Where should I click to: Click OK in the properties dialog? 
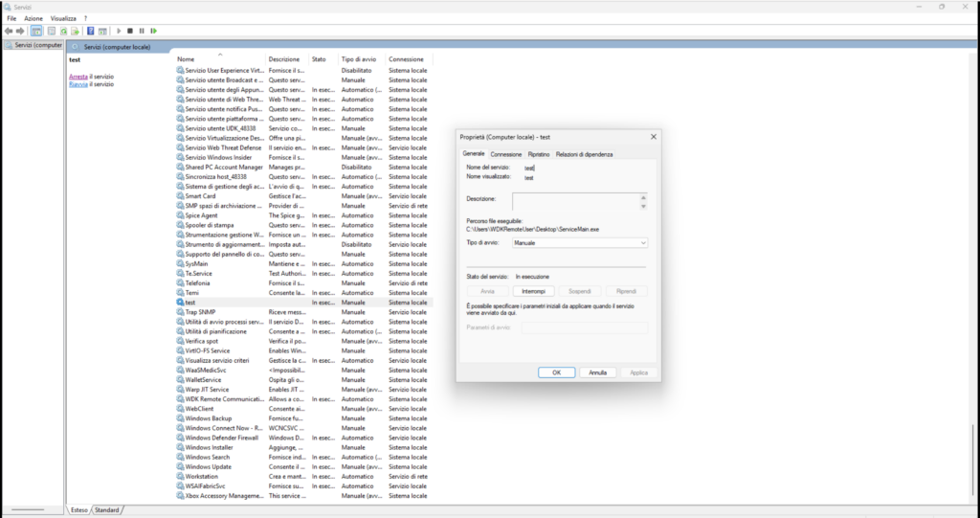point(556,372)
